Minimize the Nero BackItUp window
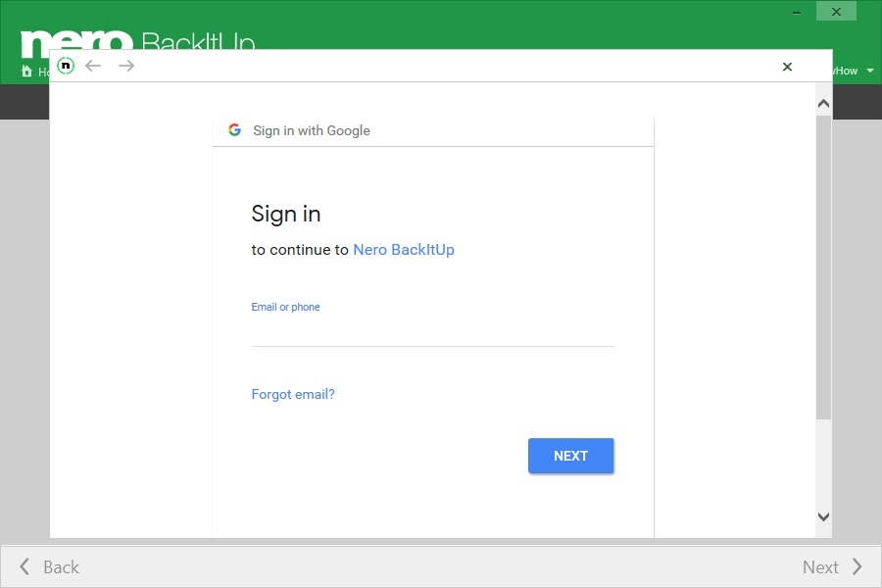This screenshot has width=882, height=588. (x=797, y=12)
